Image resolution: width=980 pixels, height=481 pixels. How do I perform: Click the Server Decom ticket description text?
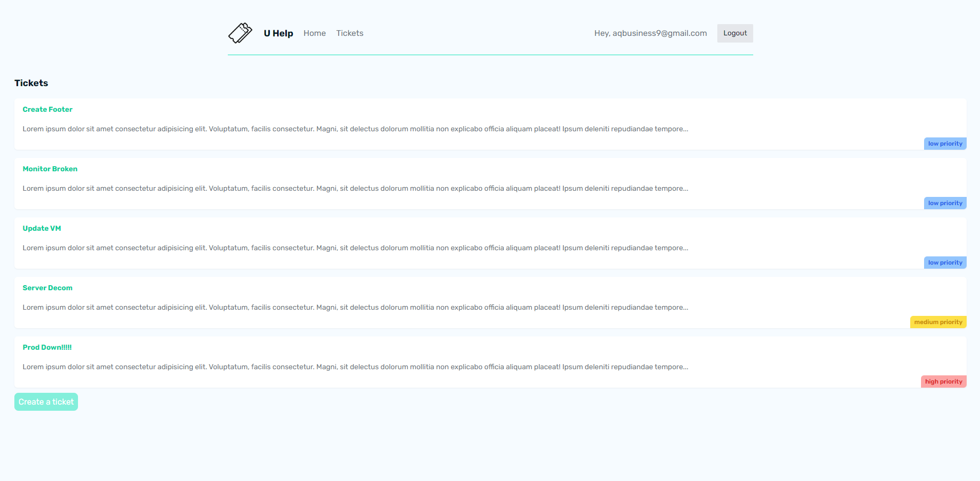point(355,308)
